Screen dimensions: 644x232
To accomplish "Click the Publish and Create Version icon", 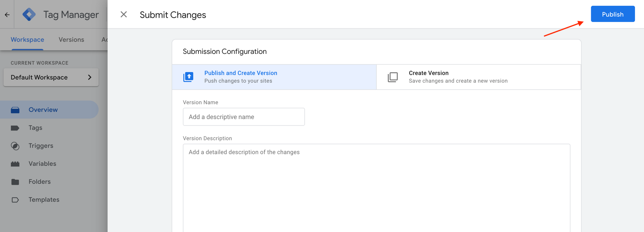I will click(188, 77).
